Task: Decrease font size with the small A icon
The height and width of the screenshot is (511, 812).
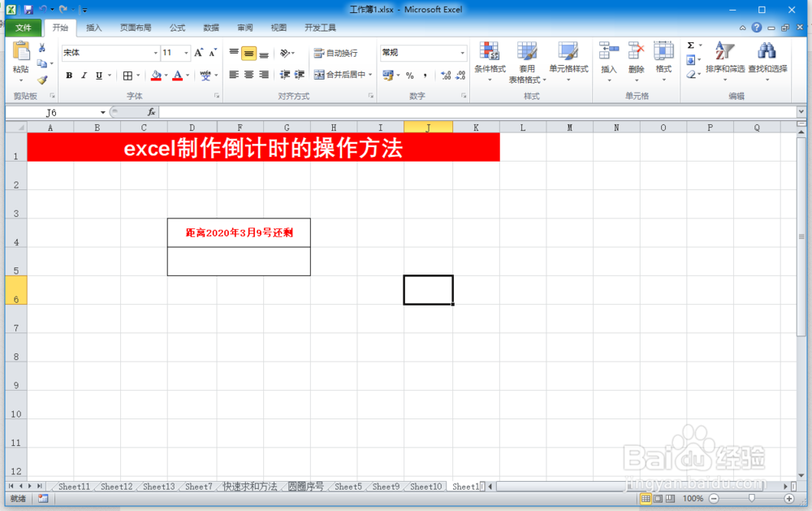Action: tap(213, 52)
